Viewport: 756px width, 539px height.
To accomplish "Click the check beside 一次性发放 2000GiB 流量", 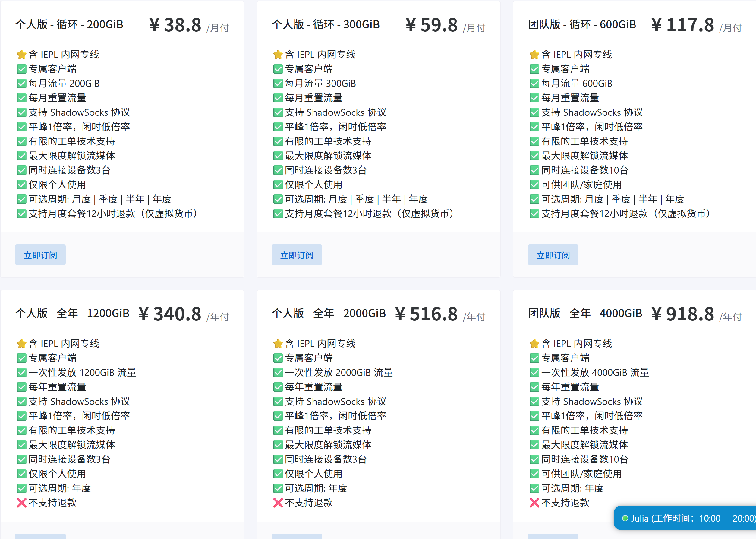I will pos(278,372).
